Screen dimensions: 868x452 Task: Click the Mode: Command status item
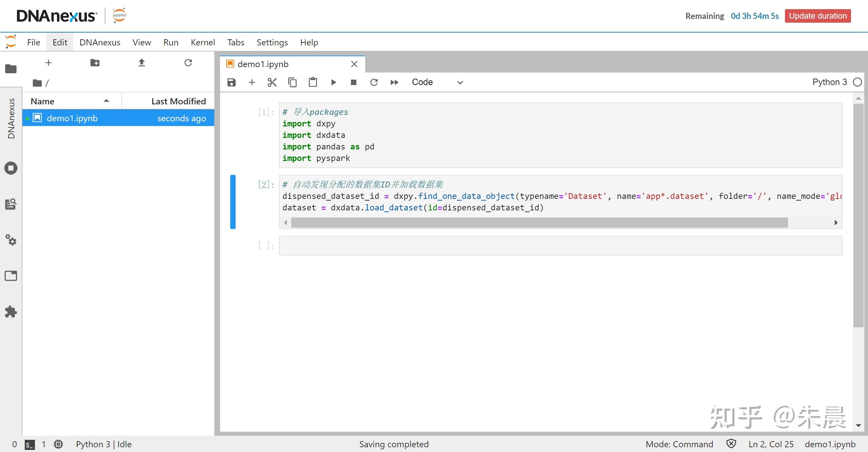pyautogui.click(x=679, y=444)
